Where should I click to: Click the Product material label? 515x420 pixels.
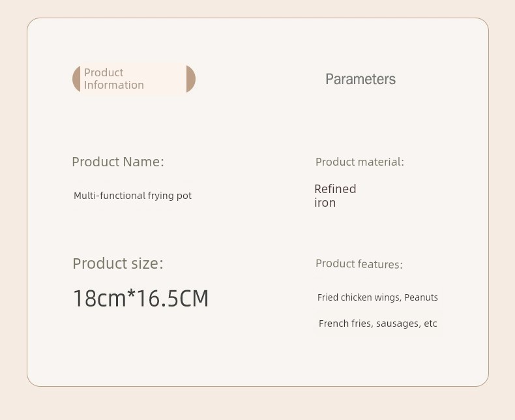(x=360, y=162)
